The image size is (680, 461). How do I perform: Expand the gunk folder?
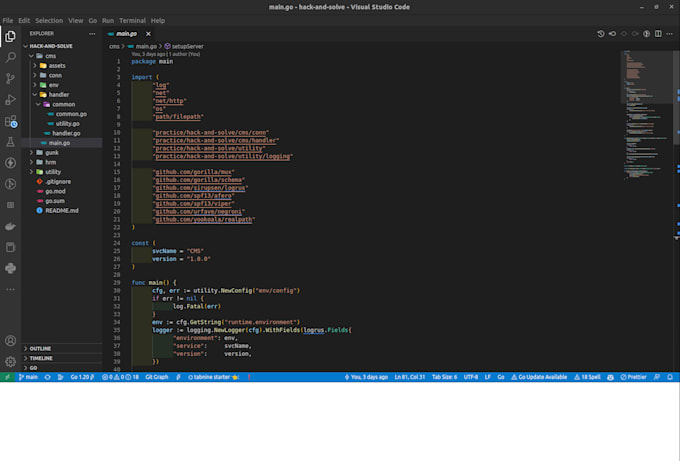click(x=31, y=153)
